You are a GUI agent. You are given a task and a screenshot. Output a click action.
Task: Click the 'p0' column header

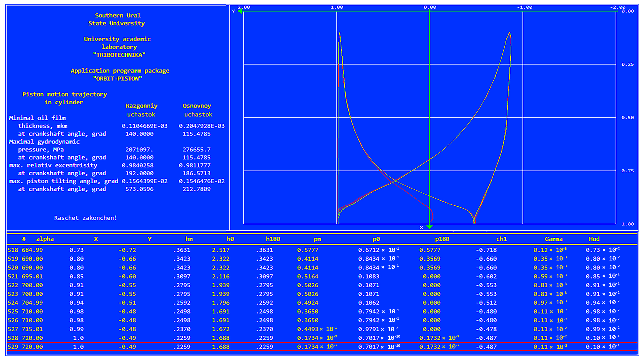click(x=376, y=239)
